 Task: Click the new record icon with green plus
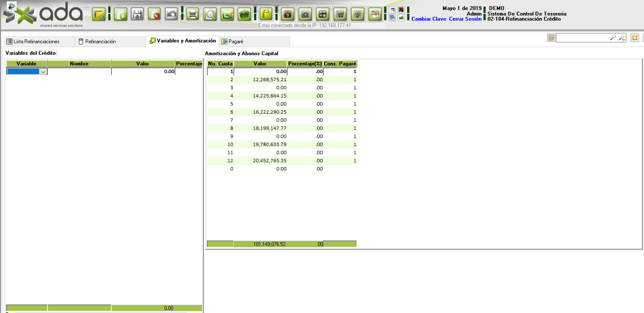(121, 15)
